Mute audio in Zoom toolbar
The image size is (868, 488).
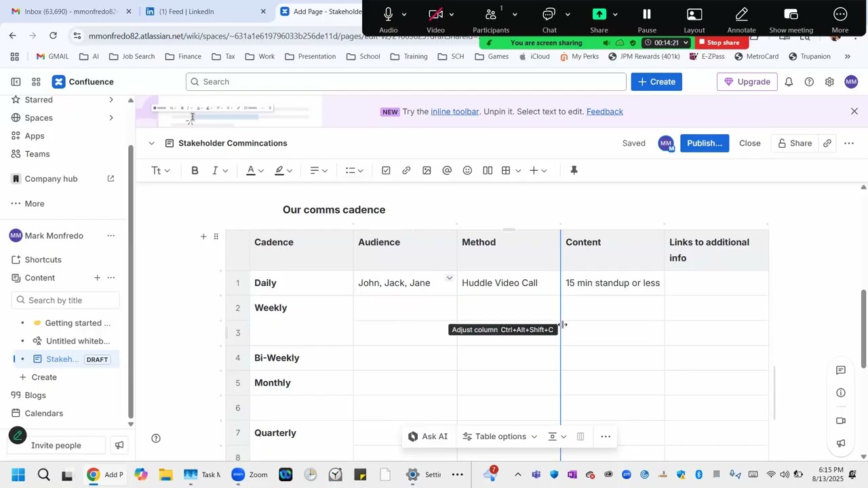pyautogui.click(x=389, y=18)
